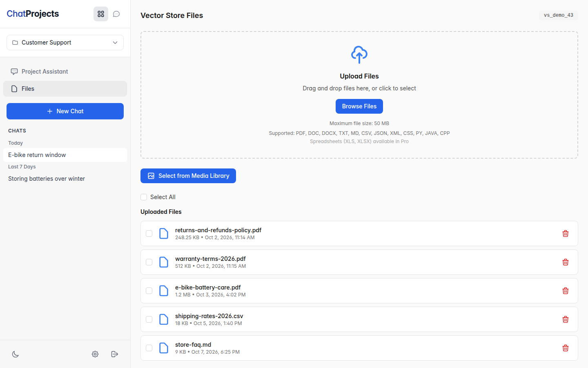This screenshot has width=588, height=368.
Task: Click the logout icon
Action: pyautogui.click(x=115, y=354)
